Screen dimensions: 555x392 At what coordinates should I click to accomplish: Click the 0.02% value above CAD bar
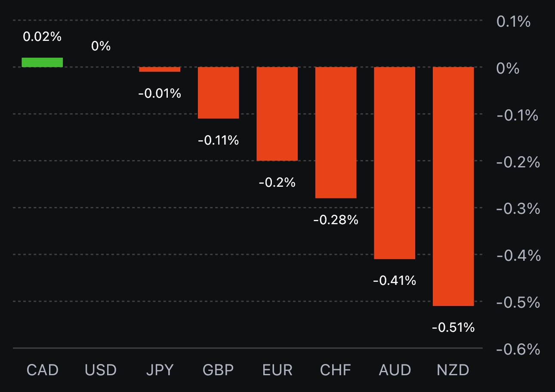click(42, 37)
